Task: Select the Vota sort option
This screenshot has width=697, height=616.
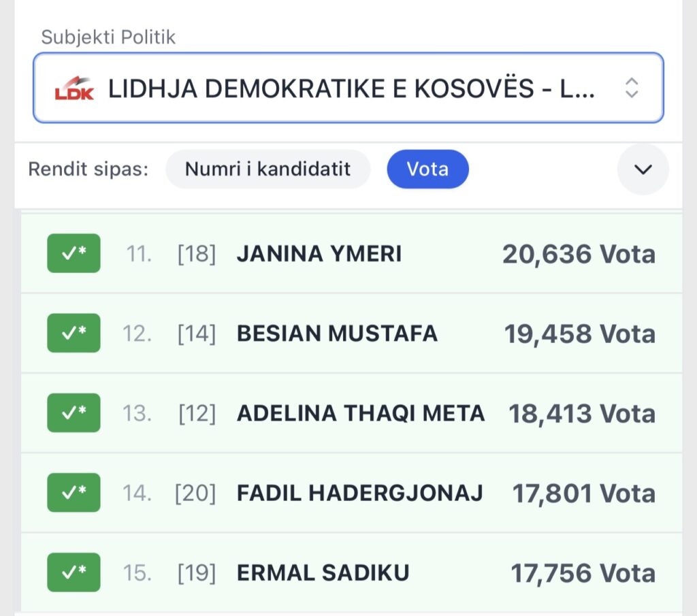Action: [427, 169]
